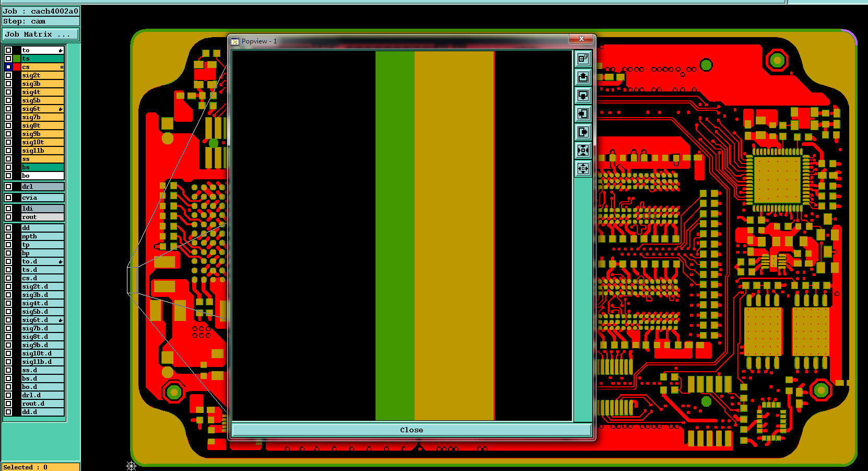Toggle display checkbox for layer 'sig5b'

coord(8,100)
